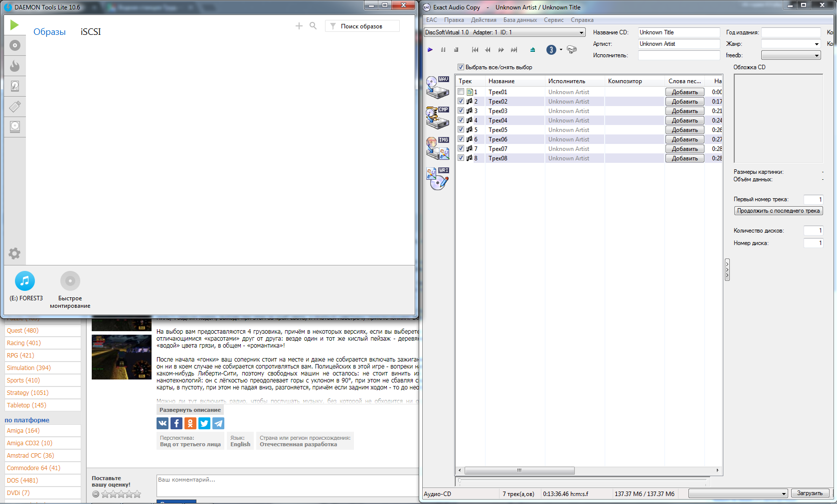Click the Quick Mount disc icon

pyautogui.click(x=70, y=281)
